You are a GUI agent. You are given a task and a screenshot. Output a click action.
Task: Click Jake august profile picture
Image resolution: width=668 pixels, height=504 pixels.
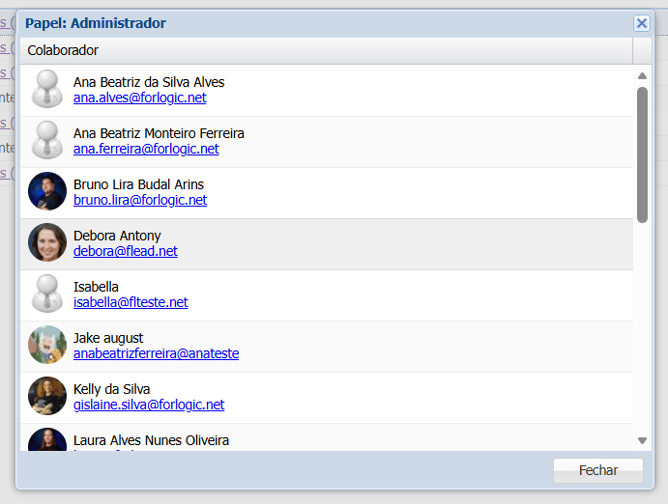47,345
